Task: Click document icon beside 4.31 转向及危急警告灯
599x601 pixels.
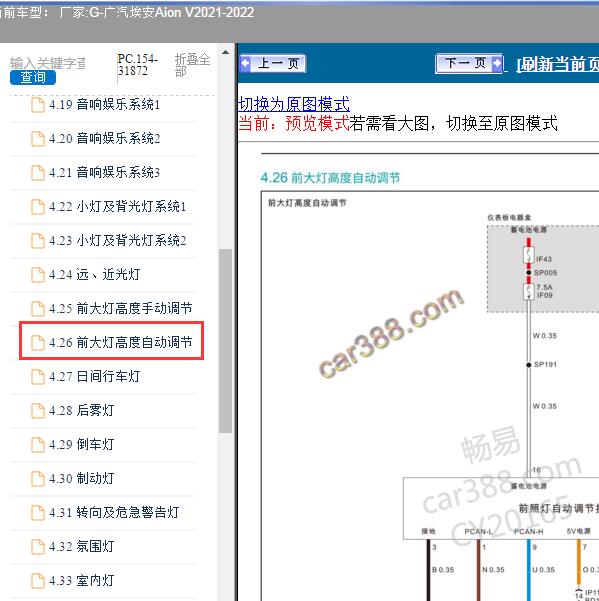Action: [38, 513]
